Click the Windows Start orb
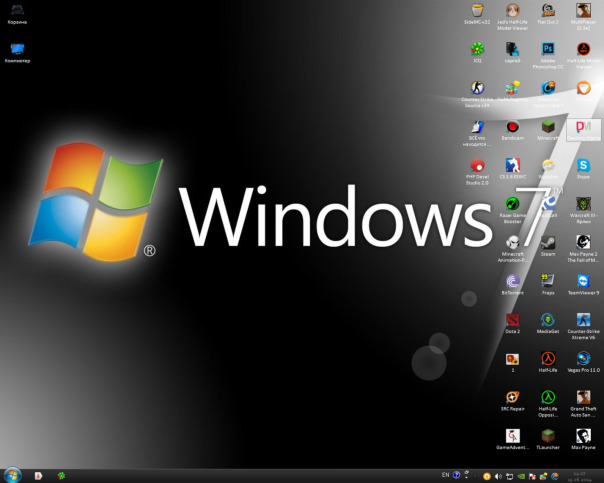 (12, 475)
